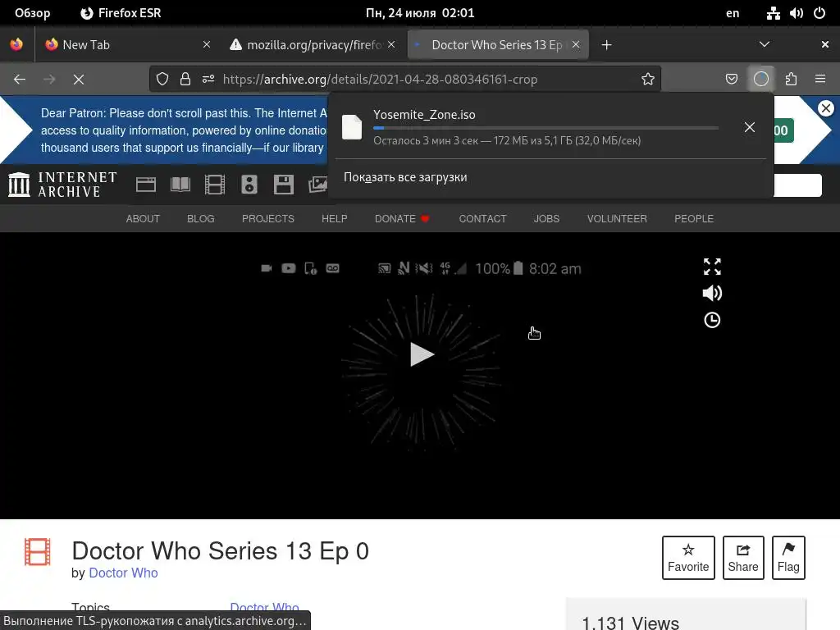
Task: Cancel the Yosemite_Zone.iso download
Action: pos(750,127)
